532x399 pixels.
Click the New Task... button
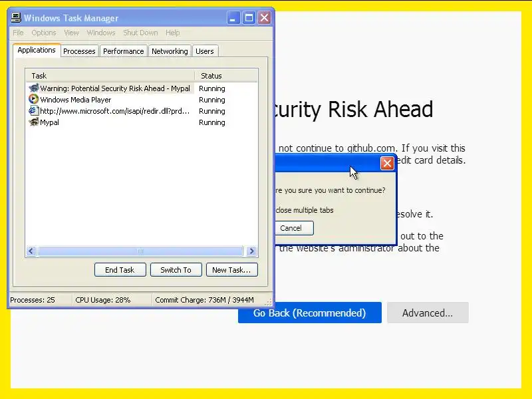(231, 270)
